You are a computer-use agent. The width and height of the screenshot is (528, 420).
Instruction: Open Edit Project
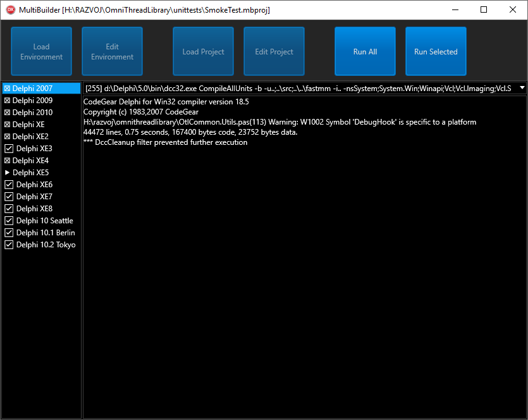point(274,51)
